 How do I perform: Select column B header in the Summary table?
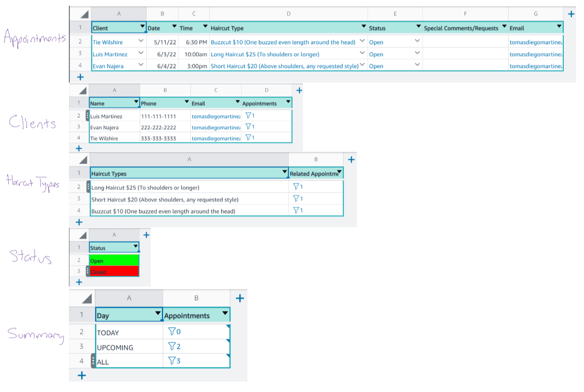[196, 298]
